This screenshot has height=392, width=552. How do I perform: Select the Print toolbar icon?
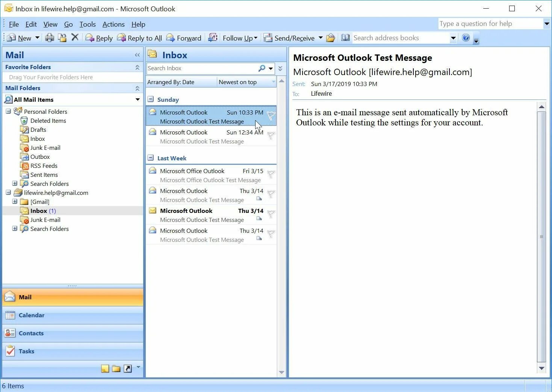tap(50, 38)
